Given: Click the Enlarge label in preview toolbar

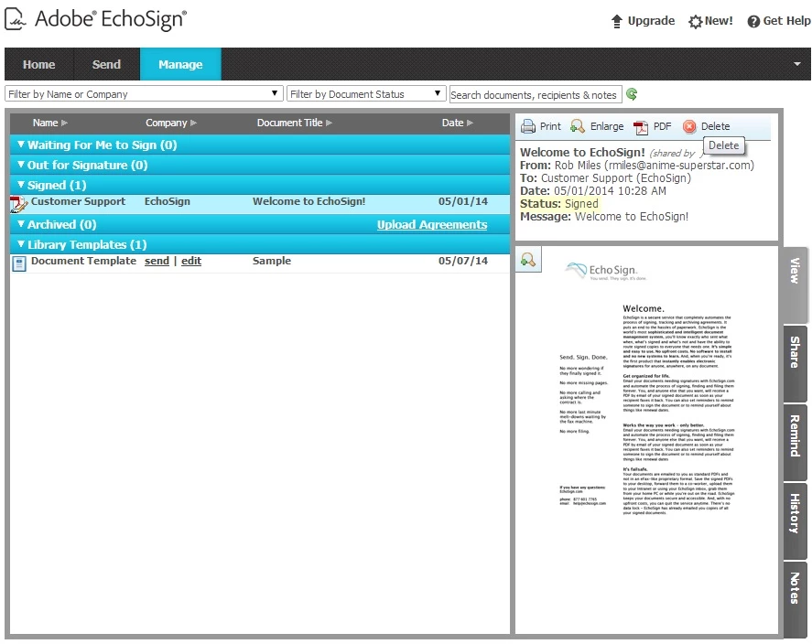Looking at the screenshot, I should pos(607,126).
